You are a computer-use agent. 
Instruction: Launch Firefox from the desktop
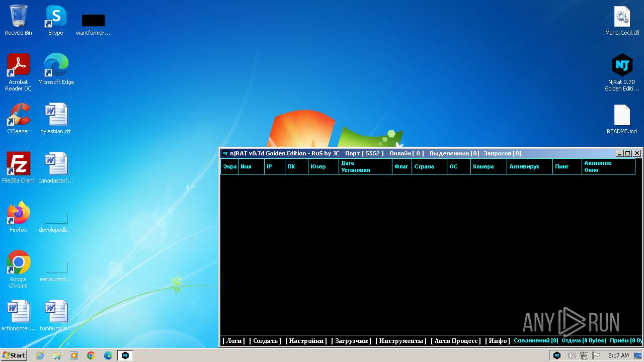18,217
